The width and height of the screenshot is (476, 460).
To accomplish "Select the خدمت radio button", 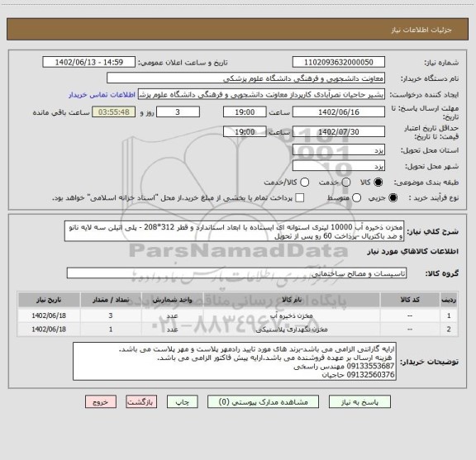I will 346,183.
